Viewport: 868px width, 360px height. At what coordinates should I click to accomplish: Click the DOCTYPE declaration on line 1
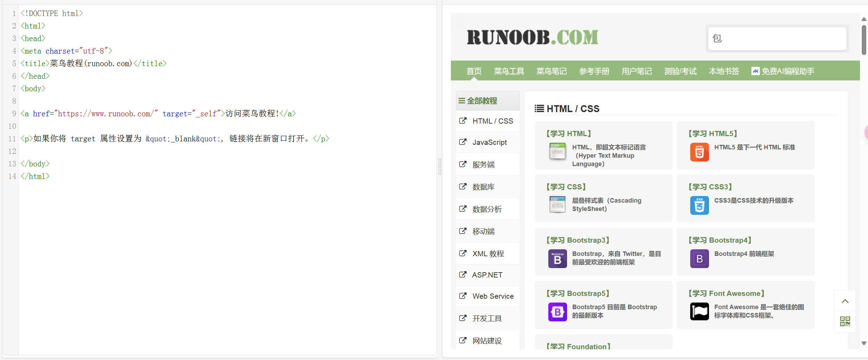[x=52, y=13]
